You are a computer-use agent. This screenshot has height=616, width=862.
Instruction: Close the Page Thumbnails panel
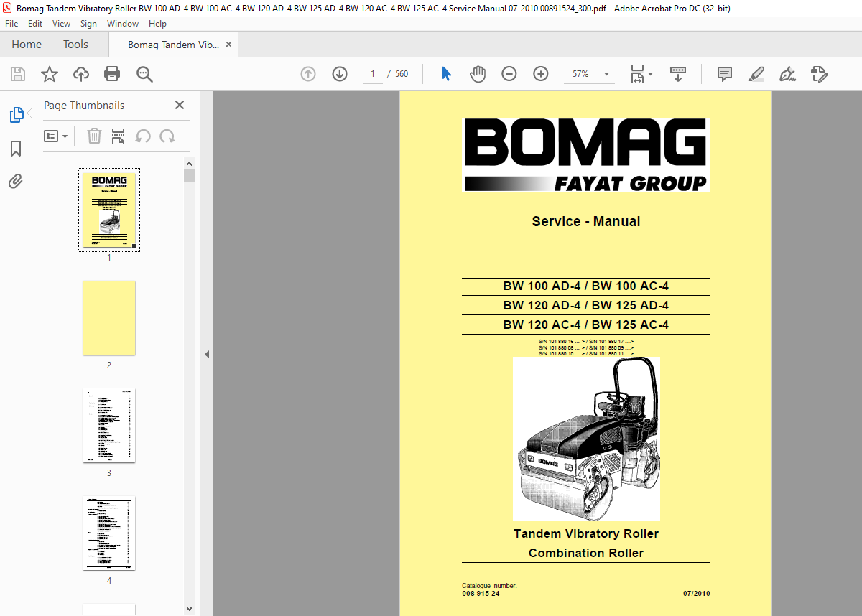point(180,105)
